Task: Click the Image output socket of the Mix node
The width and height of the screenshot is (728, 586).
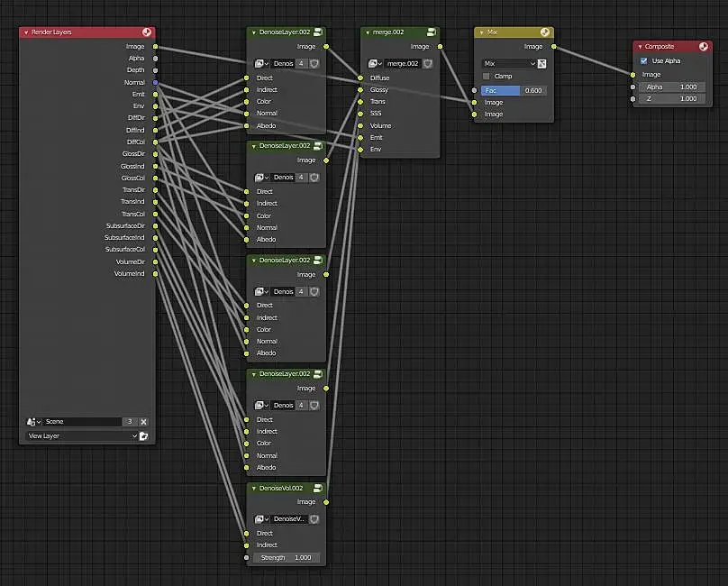Action: pyautogui.click(x=553, y=47)
